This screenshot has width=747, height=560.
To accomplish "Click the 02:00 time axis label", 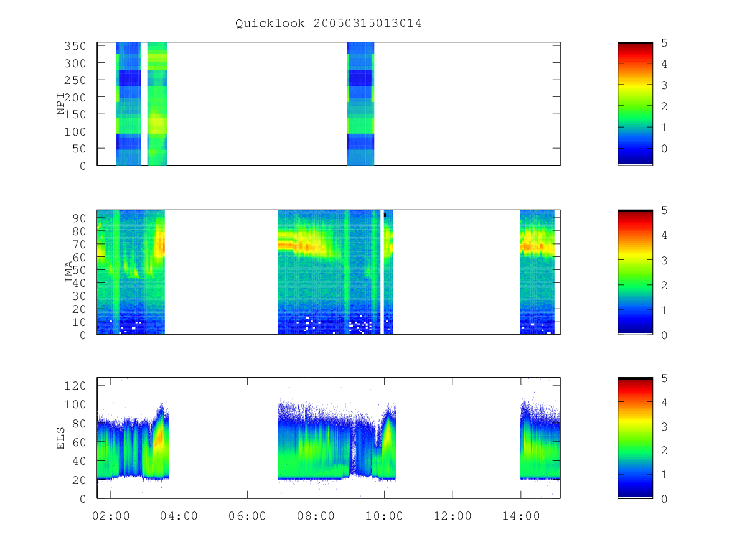I will (111, 515).
